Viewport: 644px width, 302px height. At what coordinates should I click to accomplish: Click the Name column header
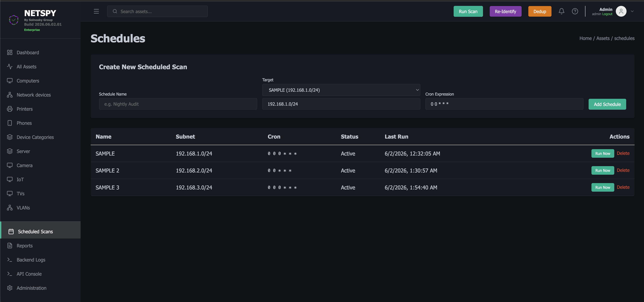pos(103,136)
